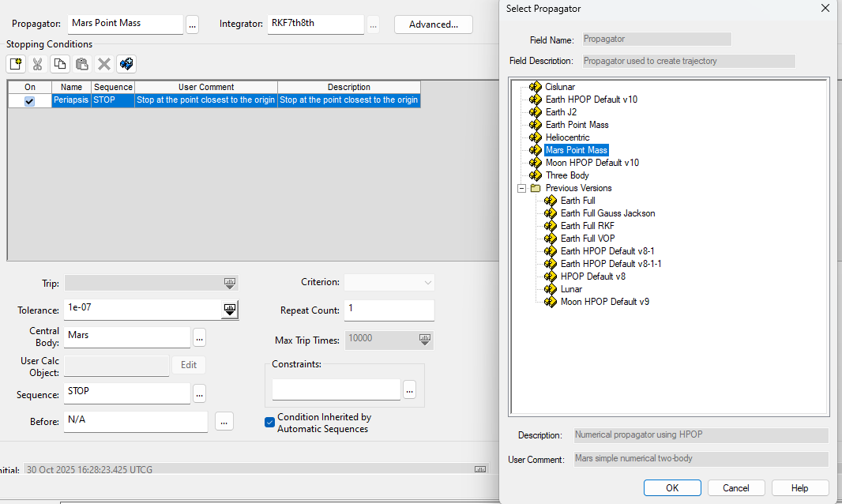The image size is (842, 504).
Task: Close the Select Propagator dialog
Action: click(825, 8)
